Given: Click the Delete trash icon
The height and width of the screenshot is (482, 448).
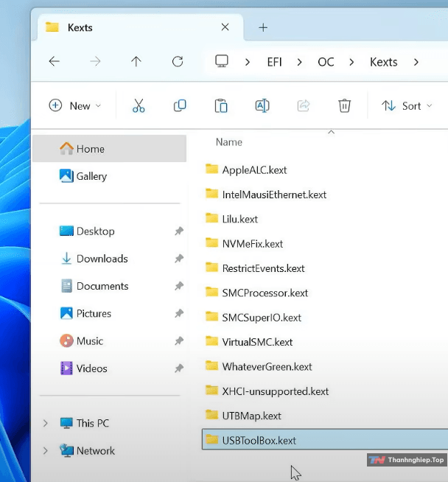Looking at the screenshot, I should point(344,105).
